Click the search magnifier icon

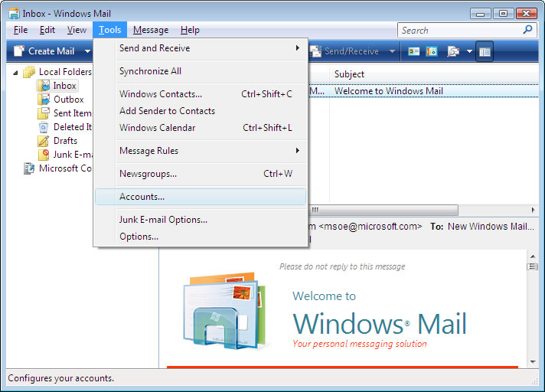(527, 30)
